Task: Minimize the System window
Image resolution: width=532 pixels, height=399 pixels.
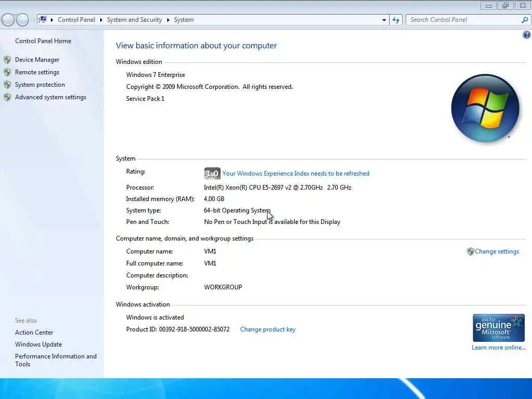Action: (488, 5)
